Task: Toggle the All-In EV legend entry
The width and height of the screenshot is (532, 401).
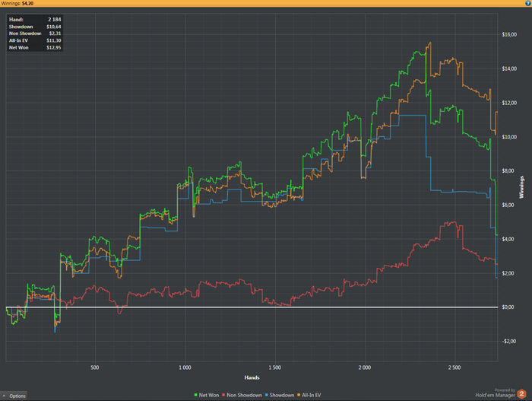Action: coord(309,395)
